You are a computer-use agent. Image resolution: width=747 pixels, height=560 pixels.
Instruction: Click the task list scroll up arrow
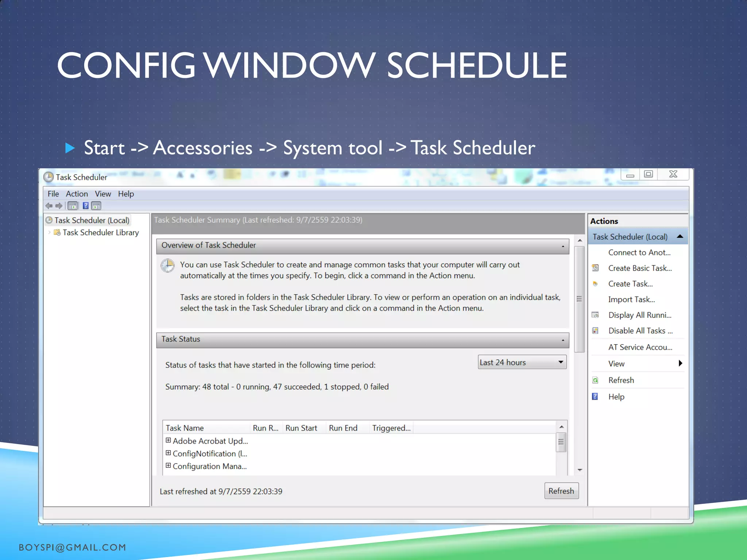click(x=562, y=427)
